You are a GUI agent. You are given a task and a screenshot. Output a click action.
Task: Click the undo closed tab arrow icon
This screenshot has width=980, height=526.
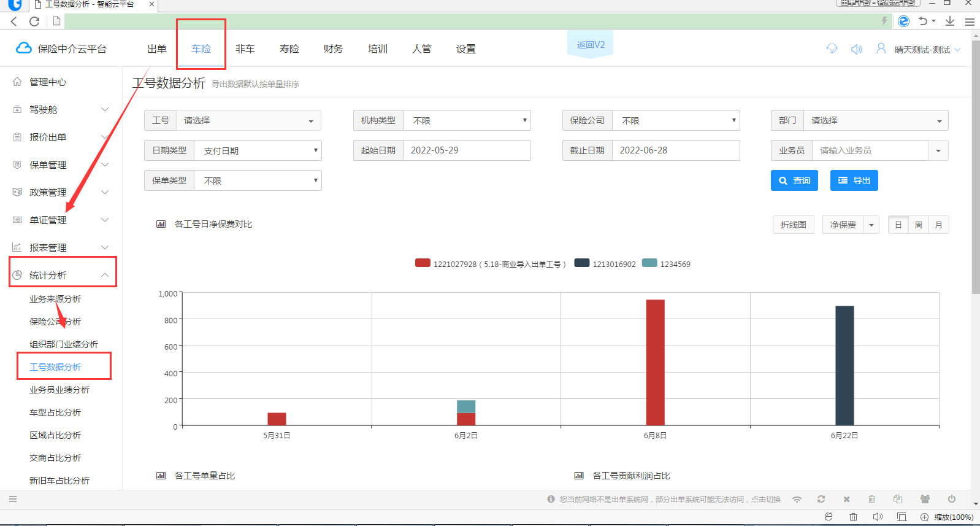tap(923, 21)
